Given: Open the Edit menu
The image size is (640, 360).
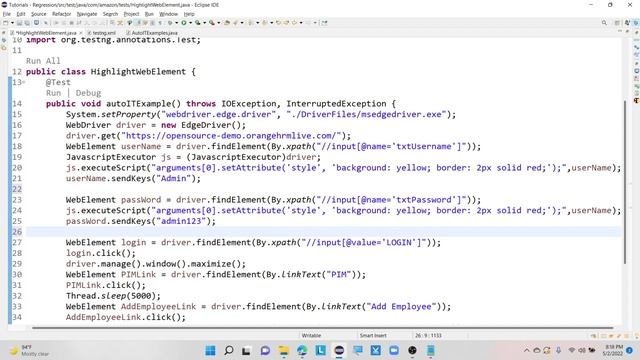Looking at the screenshot, I should click(x=21, y=14).
